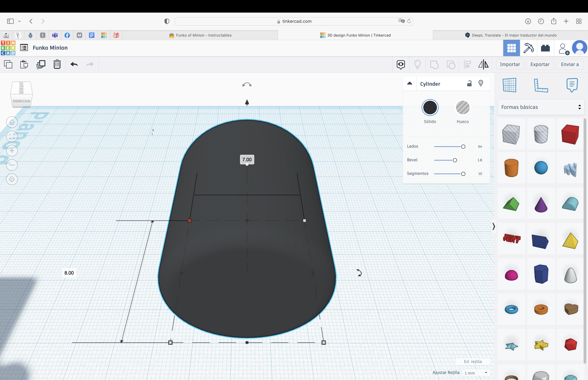Edit the 7.00 height dimension
This screenshot has width=588, height=380.
tap(247, 160)
